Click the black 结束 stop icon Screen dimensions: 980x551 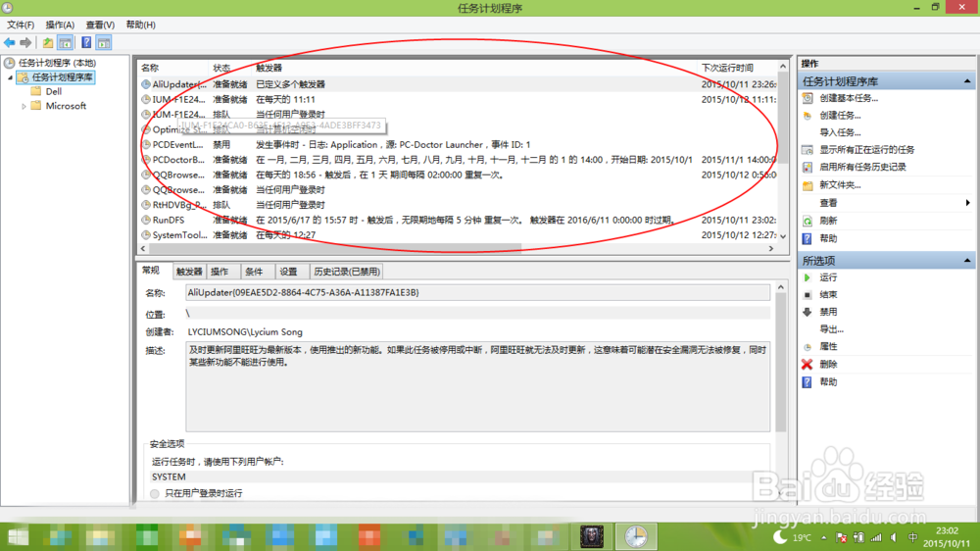click(807, 294)
